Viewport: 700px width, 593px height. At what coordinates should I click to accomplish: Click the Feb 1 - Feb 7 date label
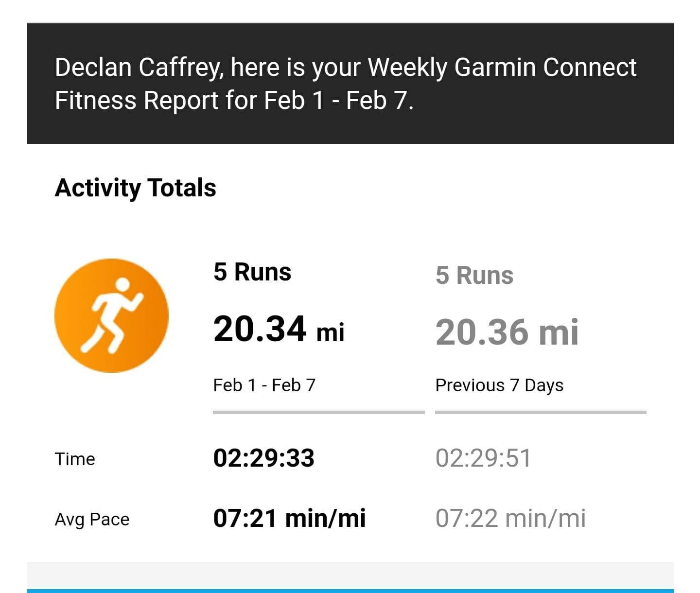tap(264, 385)
